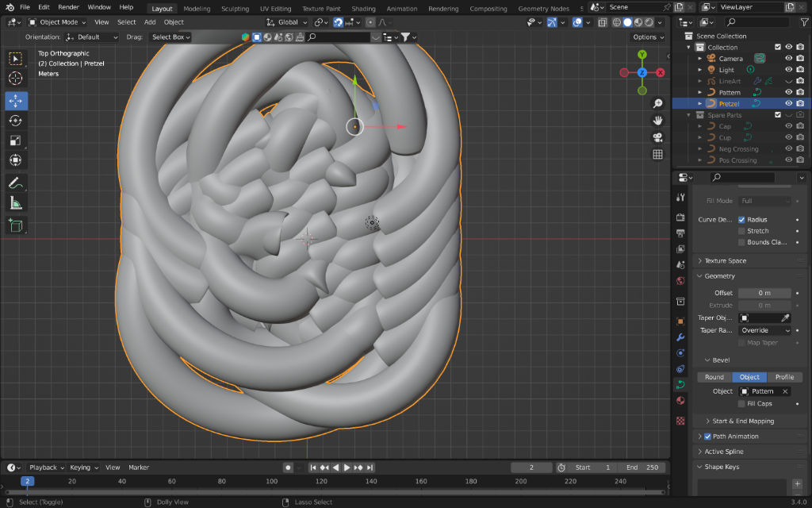Open the Modifiers wrench properties tab

click(680, 337)
